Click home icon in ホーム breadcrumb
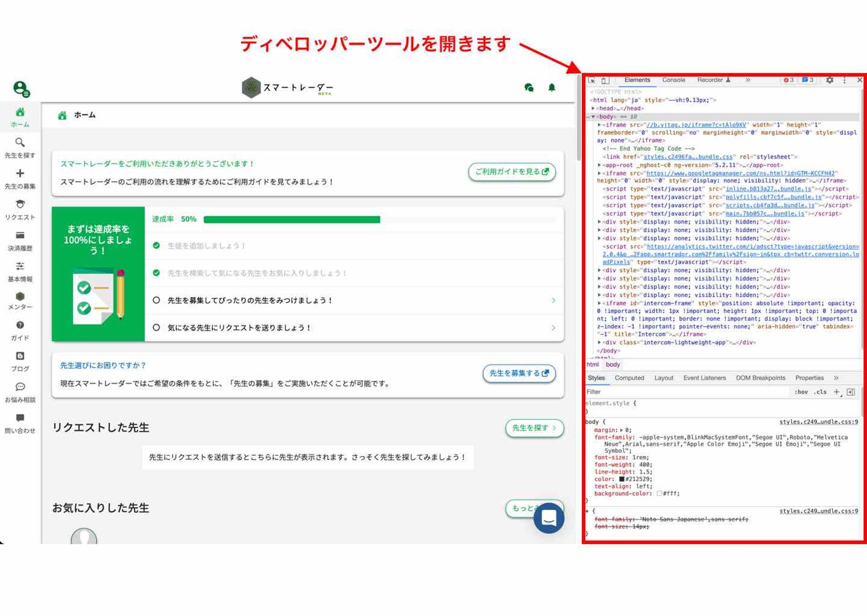Viewport: 867px width, 616px height. [x=62, y=115]
